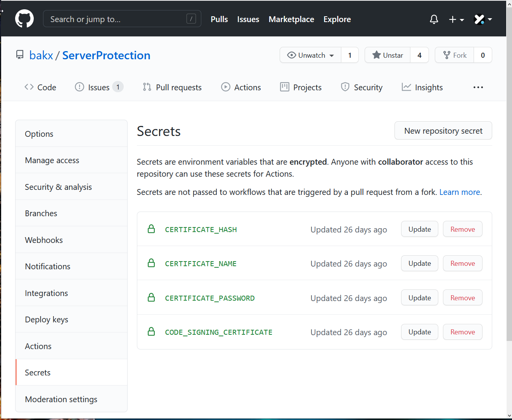Switch to the Projects tab
Viewport: 512px width, 420px height.
click(301, 87)
